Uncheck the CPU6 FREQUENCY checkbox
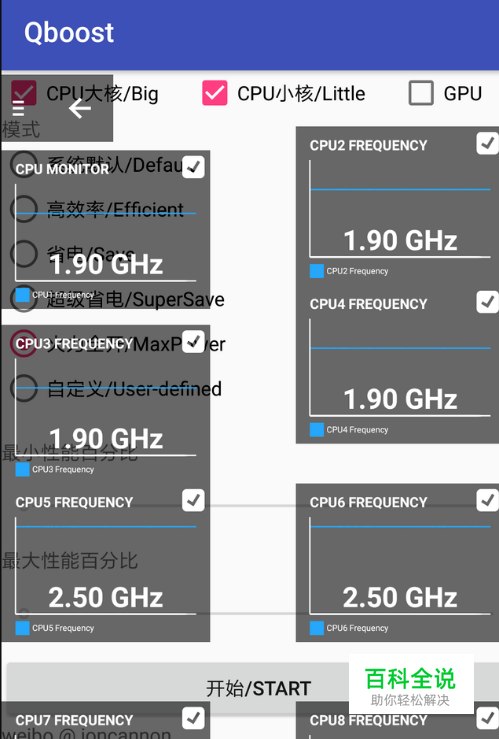 click(487, 501)
